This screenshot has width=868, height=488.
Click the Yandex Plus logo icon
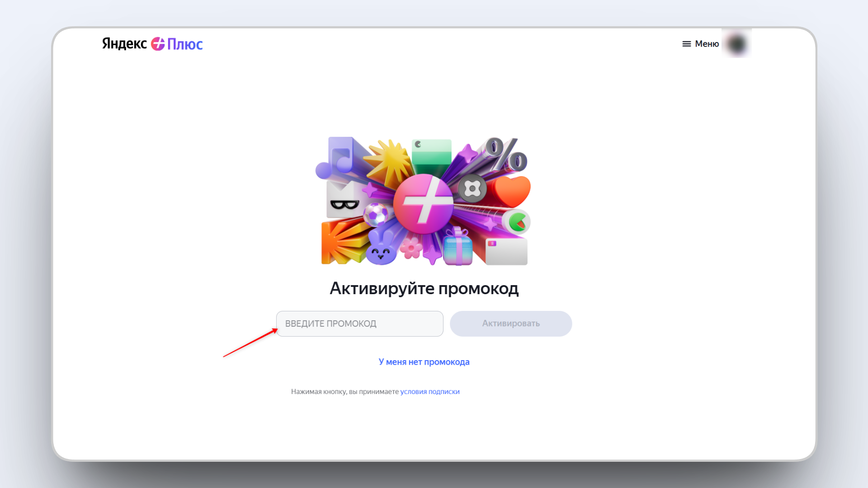click(158, 44)
